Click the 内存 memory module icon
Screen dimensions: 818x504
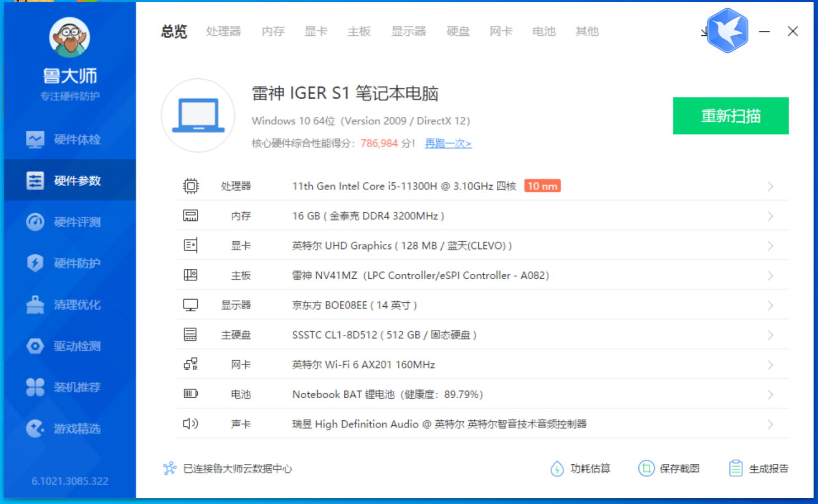[191, 216]
